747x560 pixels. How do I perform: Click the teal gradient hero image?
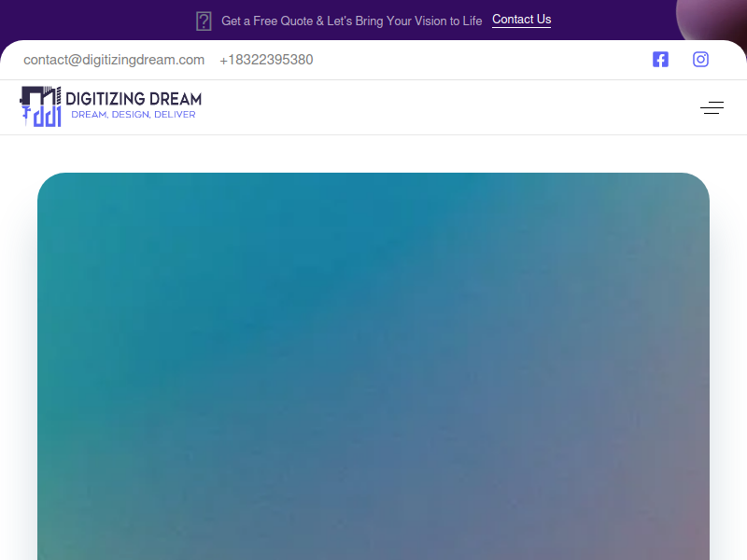point(373,366)
